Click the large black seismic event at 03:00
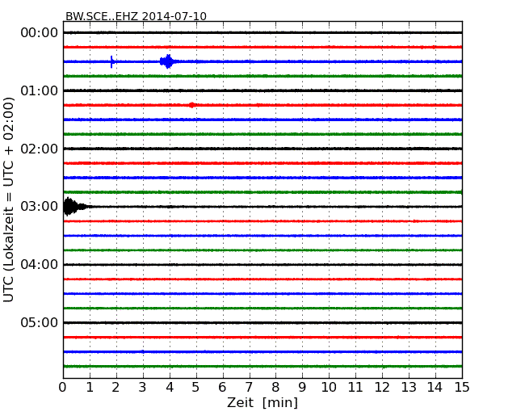 click(70, 207)
